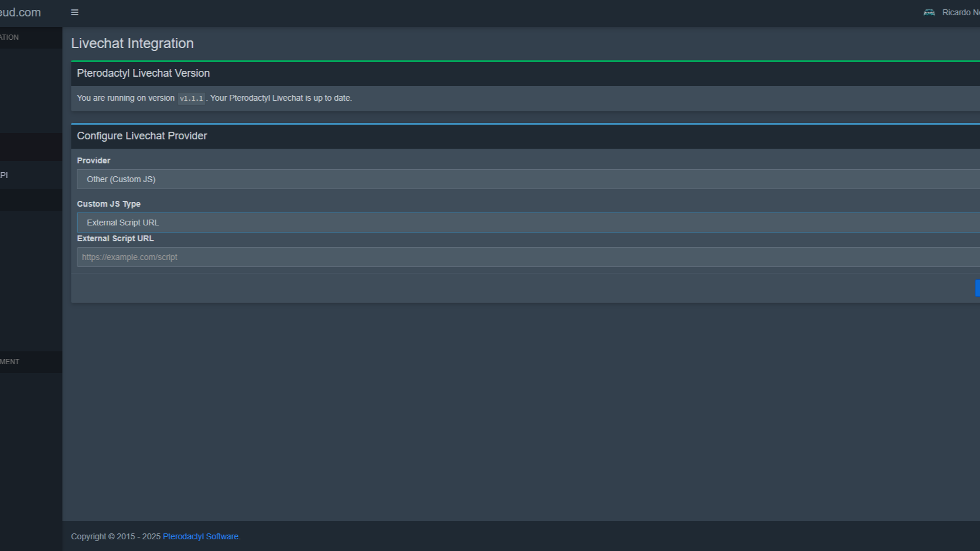Click the sidebar section header ending in "MENT"

point(10,362)
